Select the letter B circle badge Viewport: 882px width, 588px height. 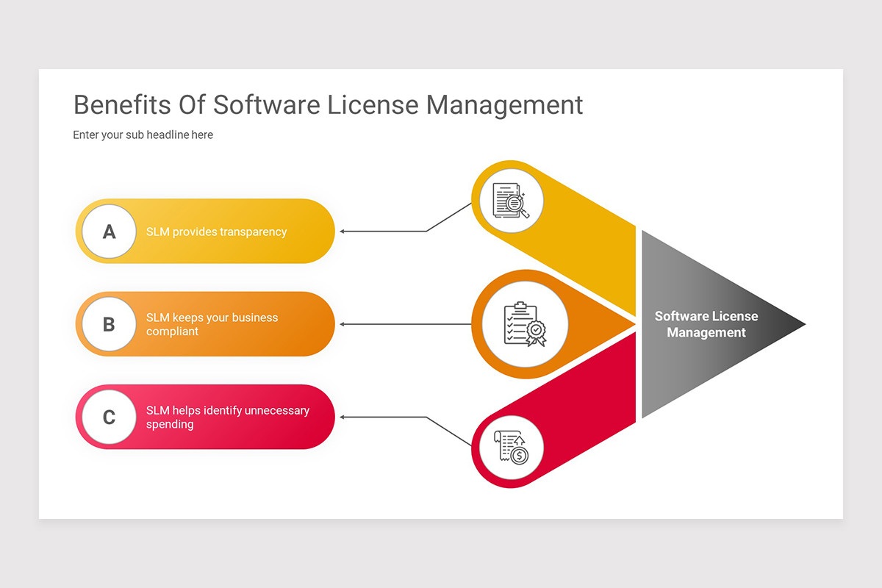pyautogui.click(x=108, y=324)
